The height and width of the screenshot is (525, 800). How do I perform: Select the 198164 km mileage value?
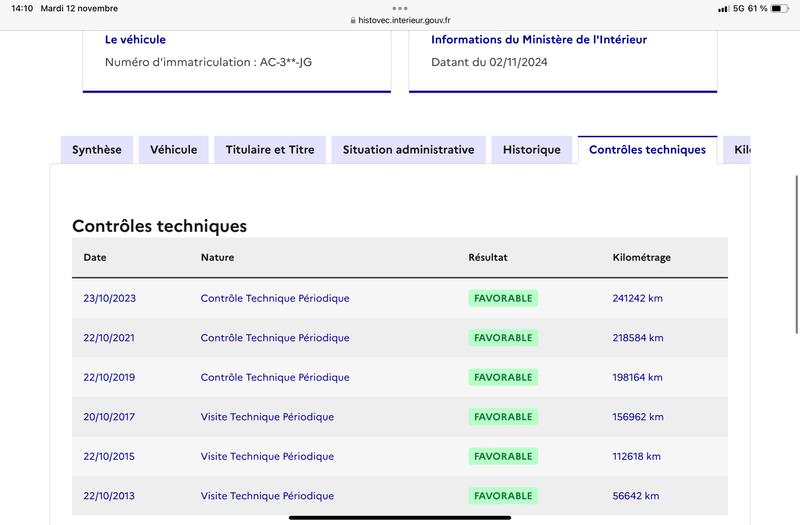(x=637, y=377)
